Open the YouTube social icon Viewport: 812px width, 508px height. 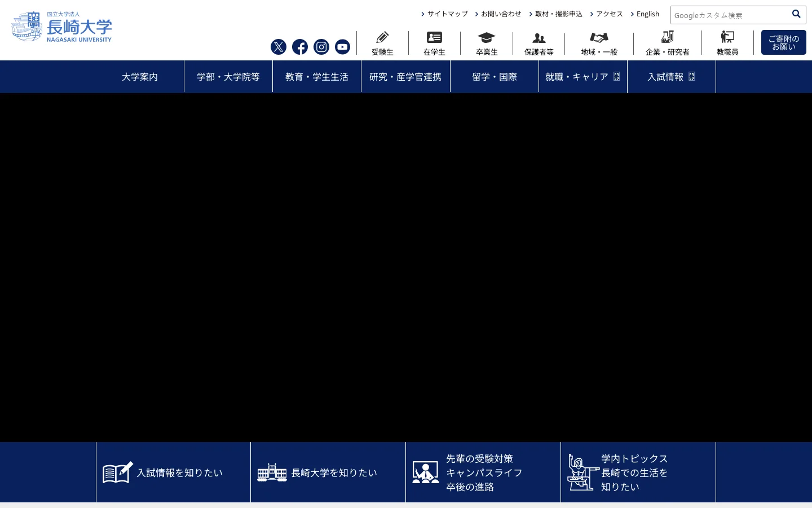point(342,47)
